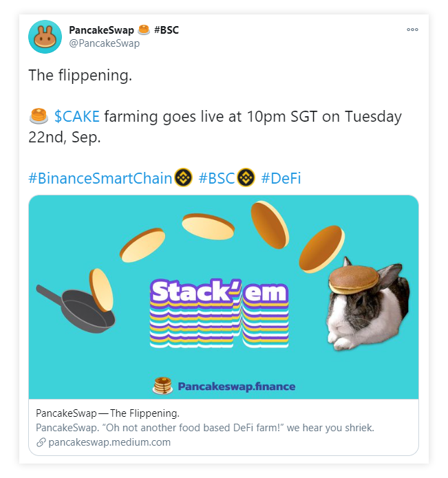
Task: Click the #BSC text in profile name
Action: (167, 30)
